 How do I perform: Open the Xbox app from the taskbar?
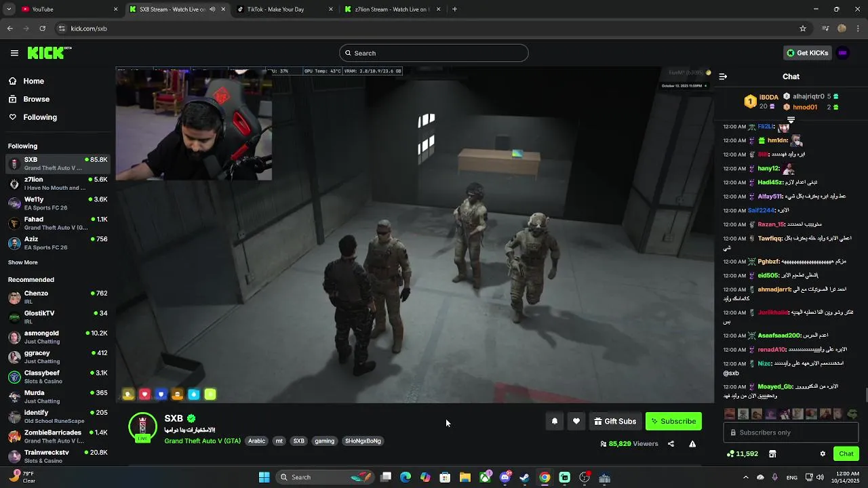(486, 477)
